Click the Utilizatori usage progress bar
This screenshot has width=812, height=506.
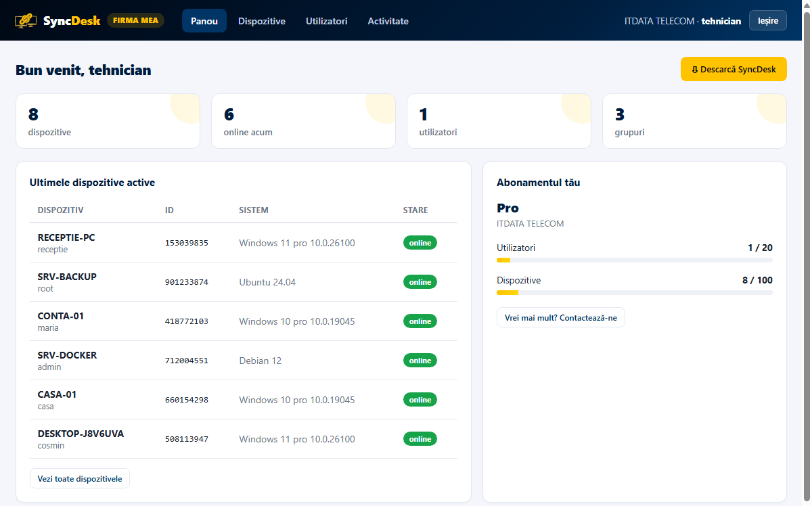pyautogui.click(x=635, y=260)
